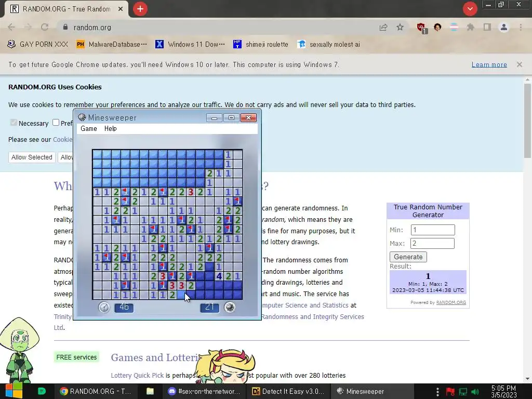Open the uBlock Origin extension icon

(x=421, y=28)
